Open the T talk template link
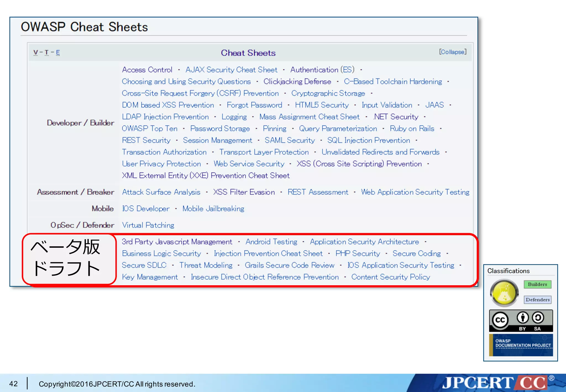566x392 pixels. click(46, 52)
